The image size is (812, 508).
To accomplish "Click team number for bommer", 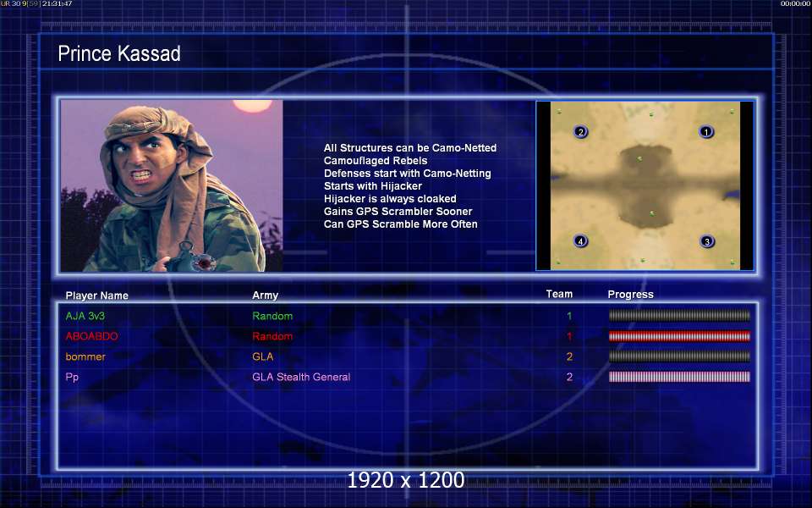I will (569, 356).
